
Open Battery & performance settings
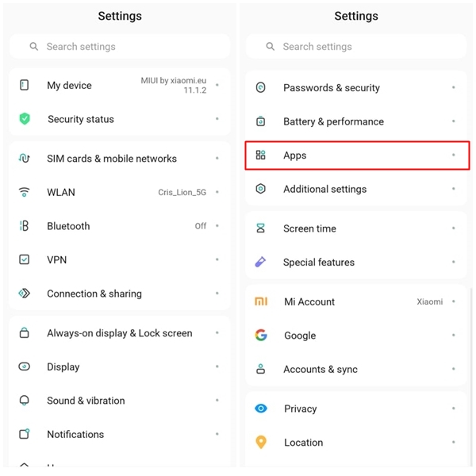click(355, 121)
